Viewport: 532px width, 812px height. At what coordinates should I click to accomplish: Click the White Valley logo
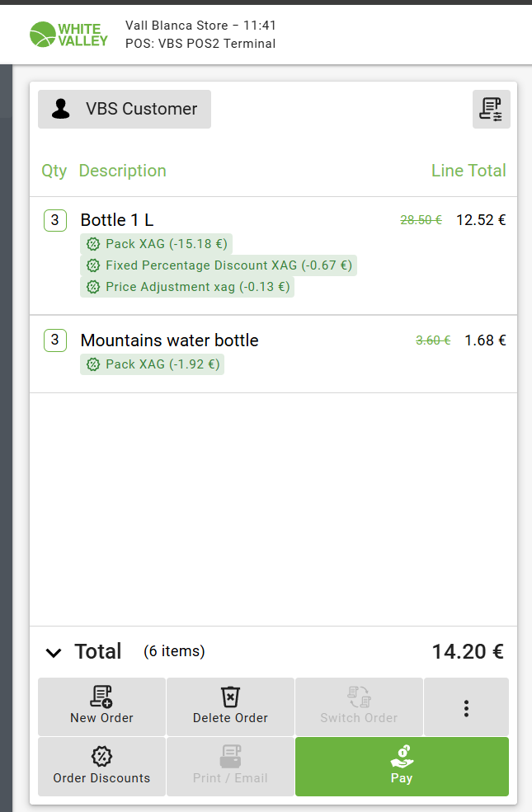pos(68,35)
